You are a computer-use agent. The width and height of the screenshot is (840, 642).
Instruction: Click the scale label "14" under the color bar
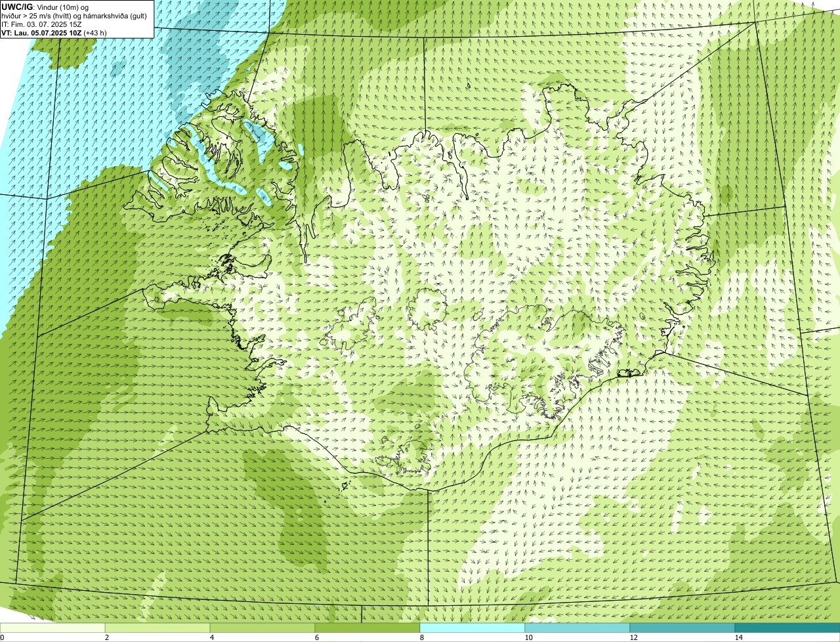point(739,637)
